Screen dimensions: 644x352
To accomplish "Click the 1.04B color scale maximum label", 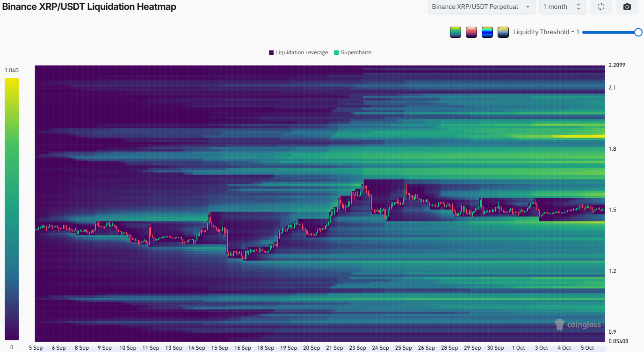I will 12,70.
